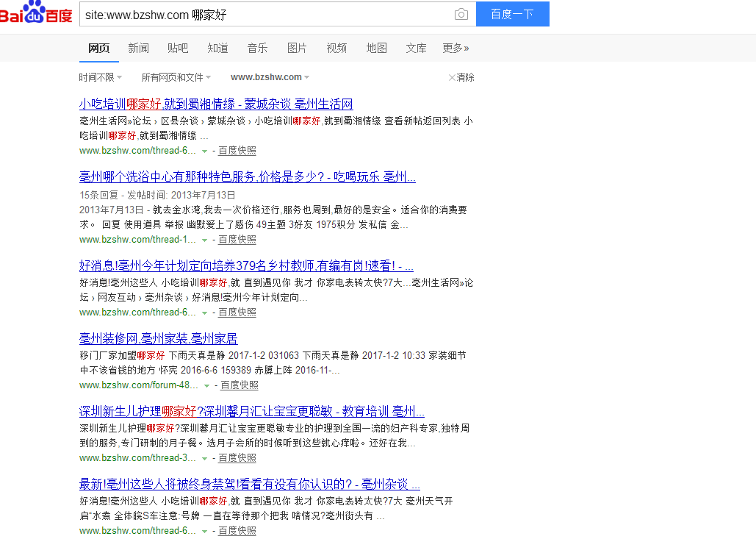Image resolution: width=756 pixels, height=539 pixels.
Task: Expand the 更多 tab menu
Action: click(455, 48)
